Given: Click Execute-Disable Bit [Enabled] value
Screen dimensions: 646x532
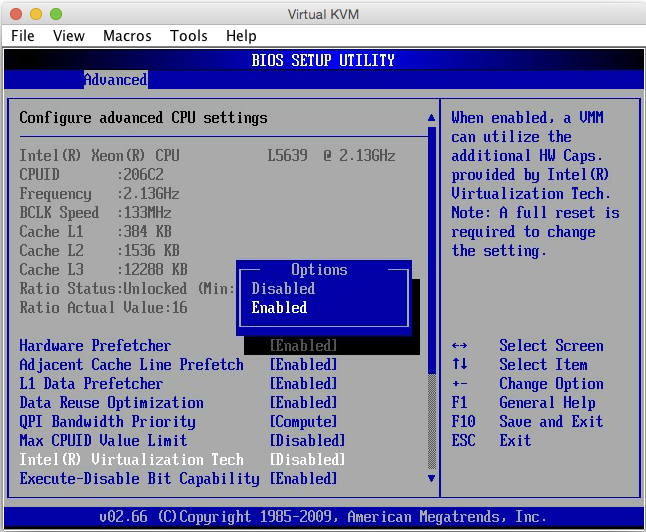Looking at the screenshot, I should tap(303, 478).
